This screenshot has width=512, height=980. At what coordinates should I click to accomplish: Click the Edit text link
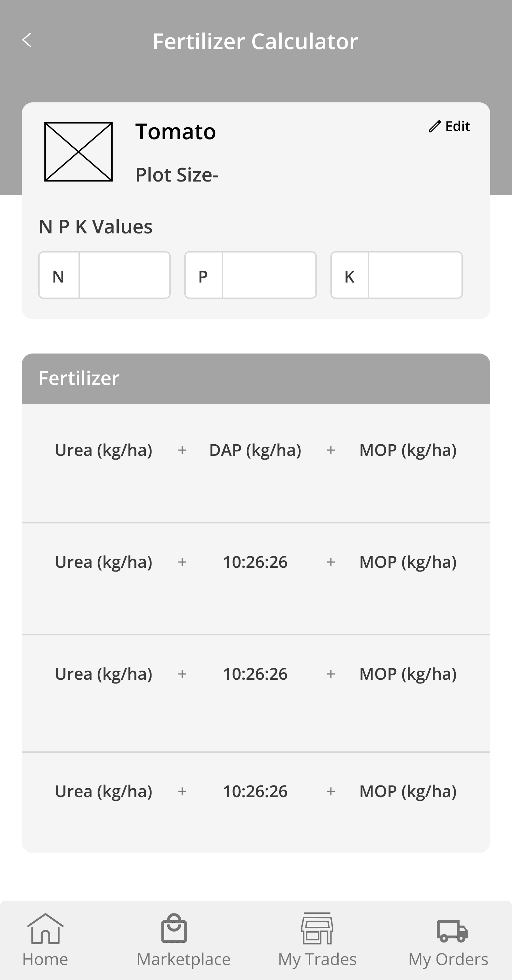click(x=458, y=126)
